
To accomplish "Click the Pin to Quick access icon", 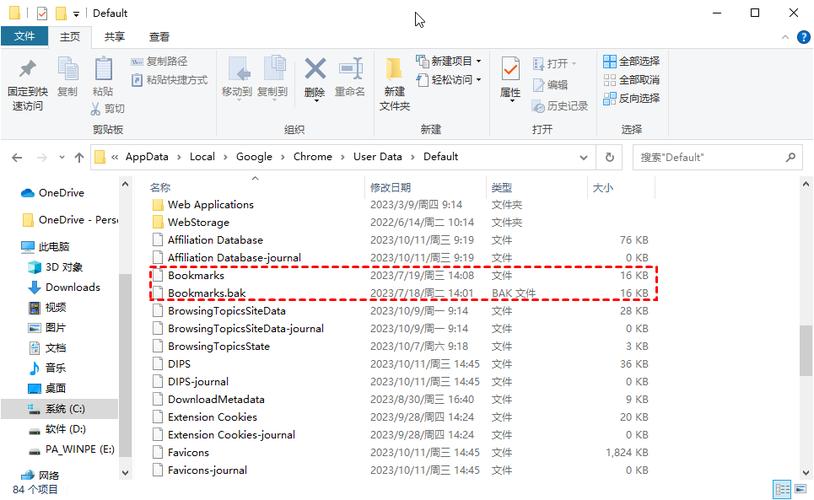I will (x=28, y=69).
